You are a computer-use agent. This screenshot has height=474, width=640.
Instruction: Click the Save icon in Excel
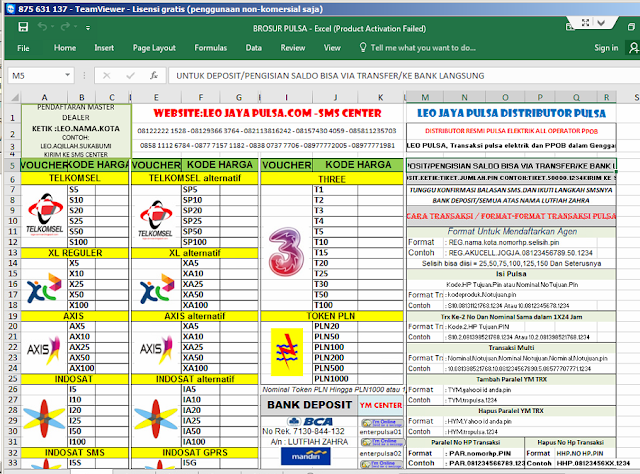[x=23, y=27]
